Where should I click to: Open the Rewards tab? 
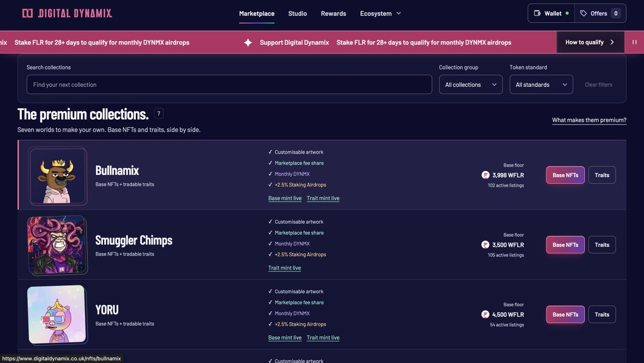point(333,13)
